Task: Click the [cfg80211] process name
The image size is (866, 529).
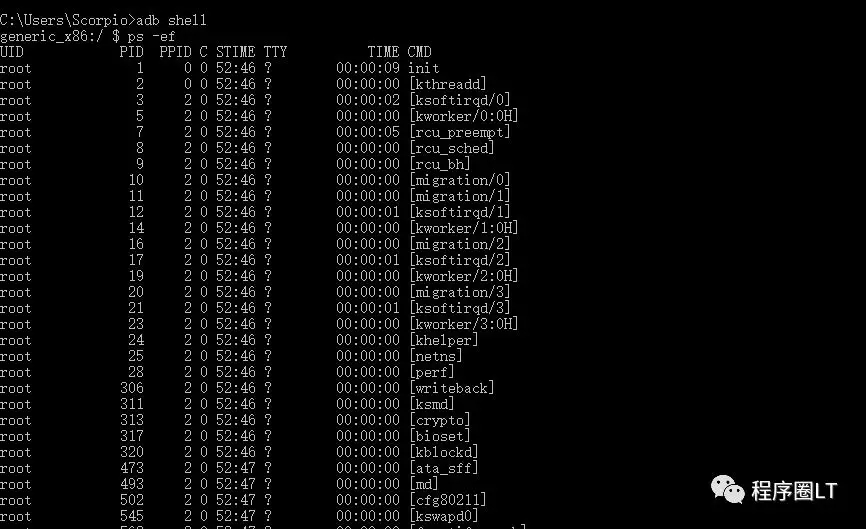Action: point(448,500)
